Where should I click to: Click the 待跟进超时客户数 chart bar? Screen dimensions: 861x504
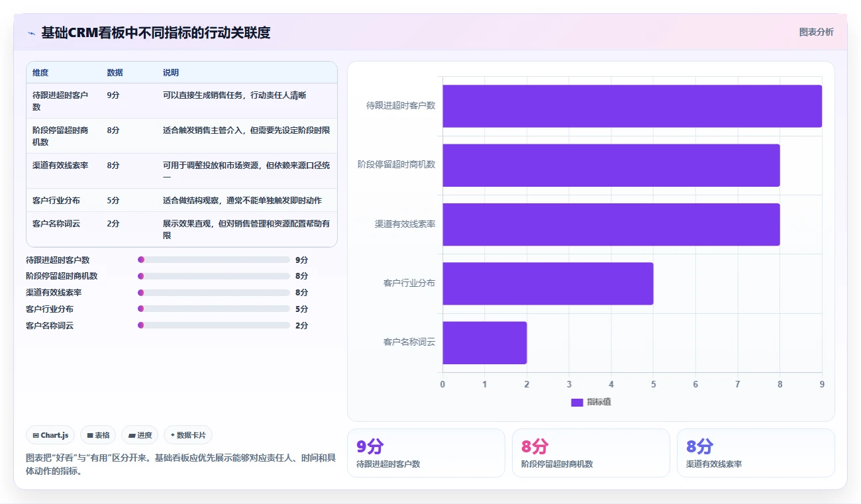click(632, 106)
